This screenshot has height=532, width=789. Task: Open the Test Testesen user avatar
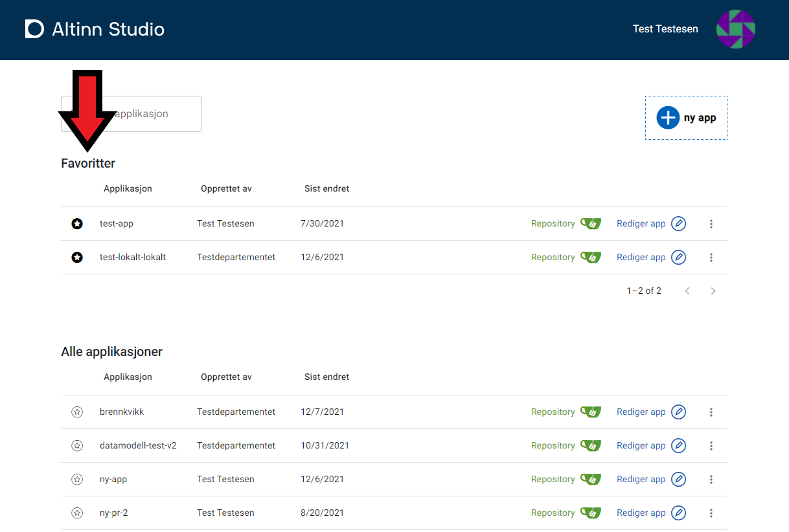pyautogui.click(x=735, y=29)
